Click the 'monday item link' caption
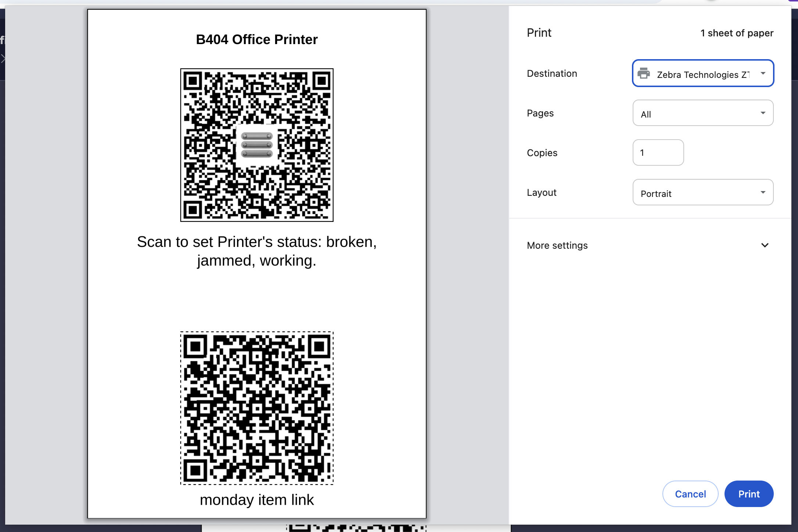 [x=257, y=500]
